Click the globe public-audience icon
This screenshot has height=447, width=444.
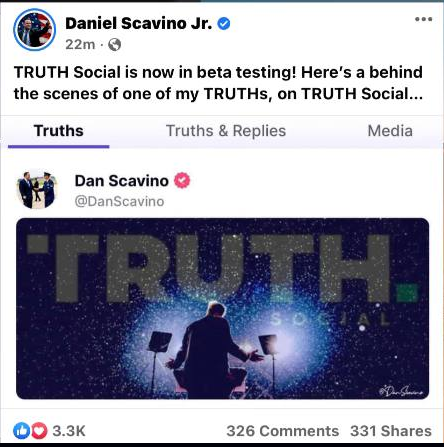[114, 44]
